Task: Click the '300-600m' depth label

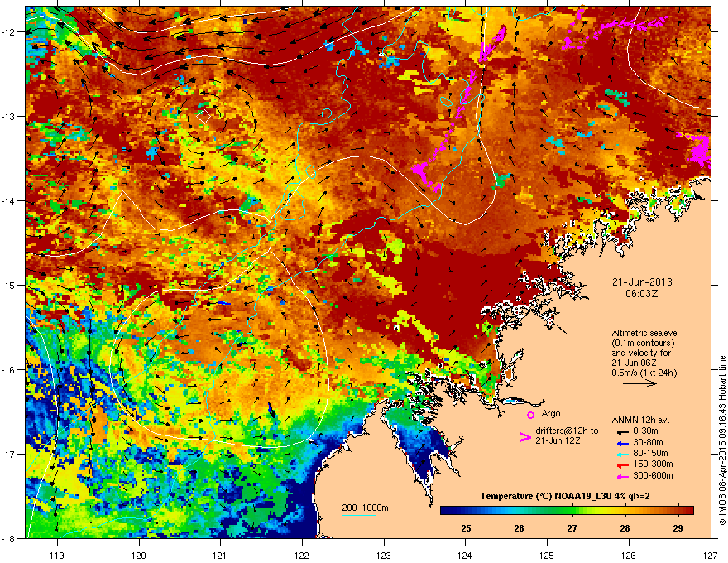Action: tap(653, 476)
